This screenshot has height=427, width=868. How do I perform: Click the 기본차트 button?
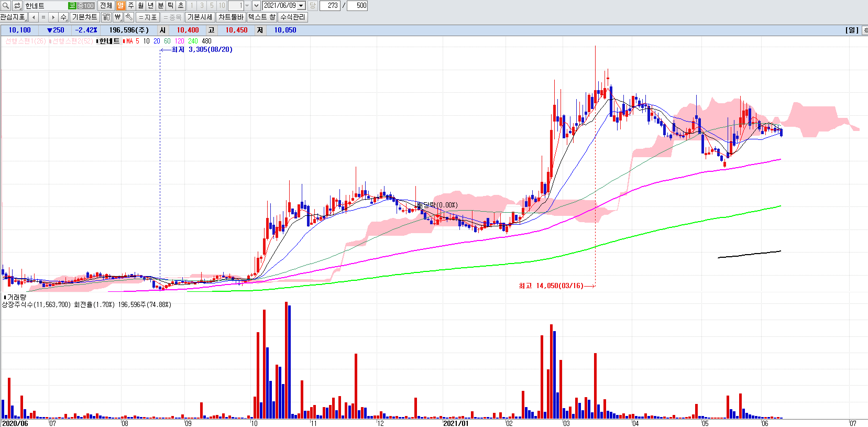(84, 17)
